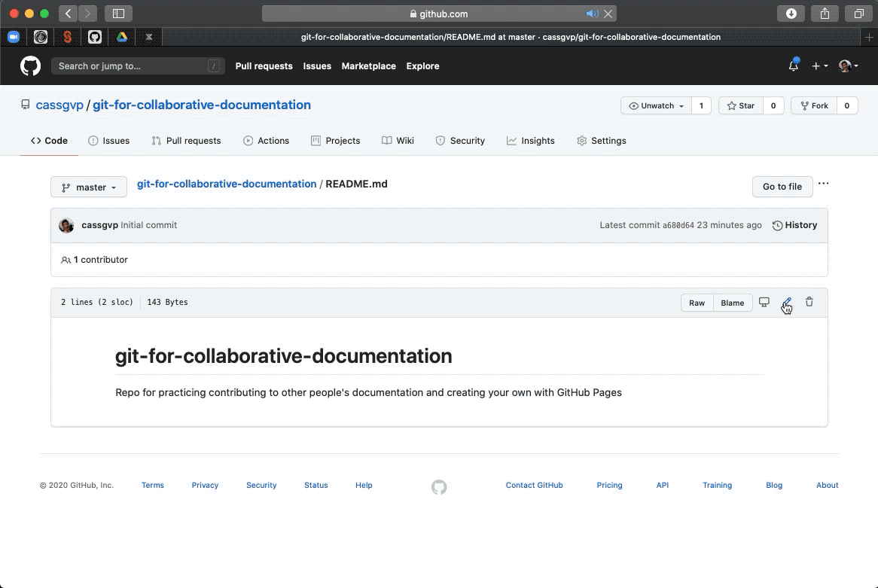View the Blame for README.md
Screen dimensions: 878x588
point(732,302)
